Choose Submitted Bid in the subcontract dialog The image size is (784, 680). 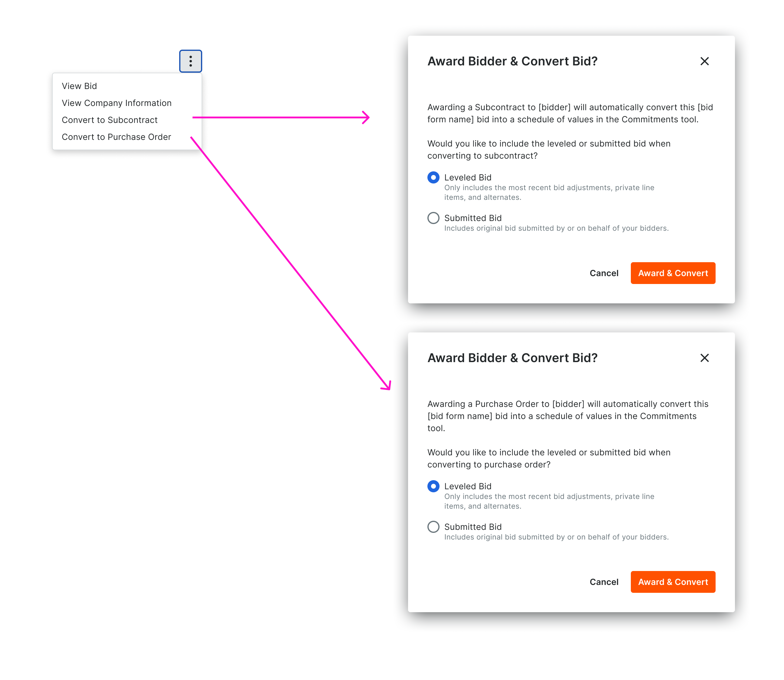(x=433, y=218)
